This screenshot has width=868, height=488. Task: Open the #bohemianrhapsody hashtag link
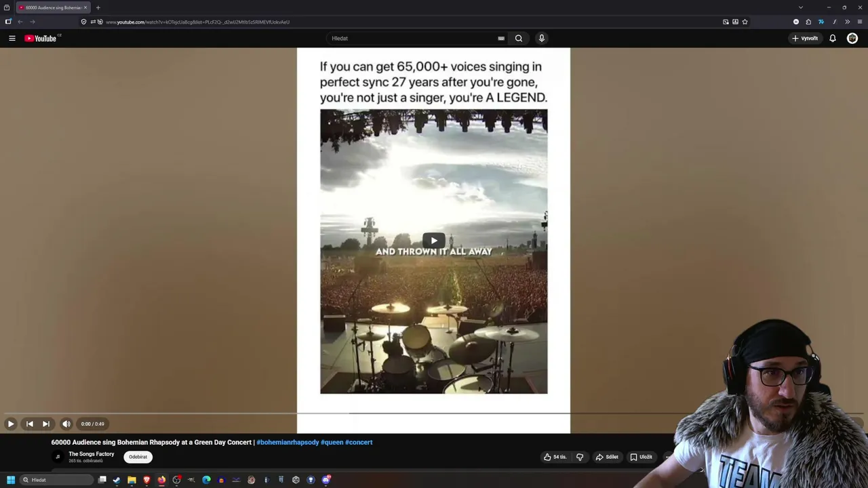pos(288,442)
